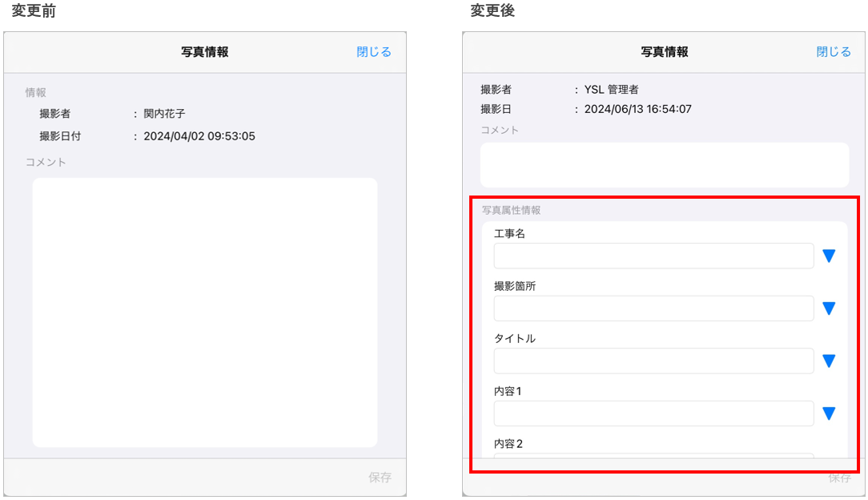Expand the 撮影箇所 dropdown arrow
Screen dimensions: 868x500
829,308
